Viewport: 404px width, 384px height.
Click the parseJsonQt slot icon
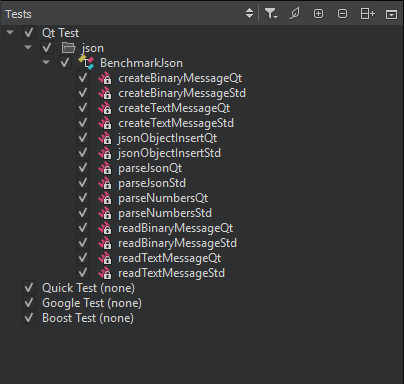coord(105,168)
